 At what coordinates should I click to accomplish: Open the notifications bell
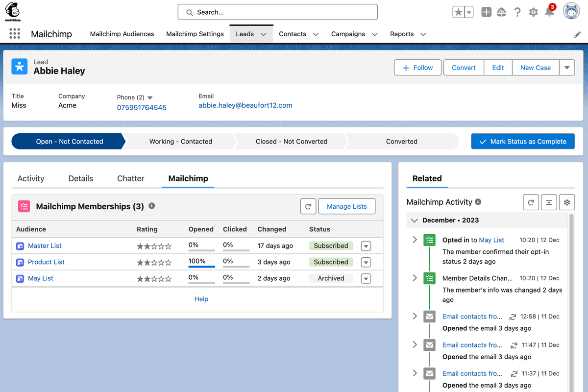click(550, 12)
